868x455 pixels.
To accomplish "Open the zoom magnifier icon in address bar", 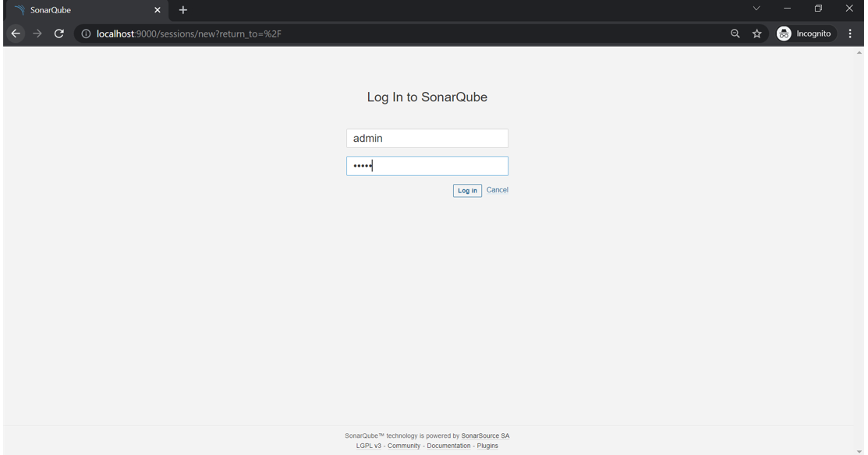I will [x=735, y=34].
